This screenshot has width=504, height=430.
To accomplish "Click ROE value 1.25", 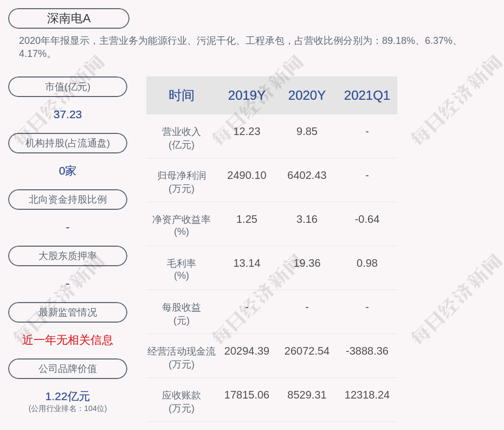I will [x=247, y=220].
